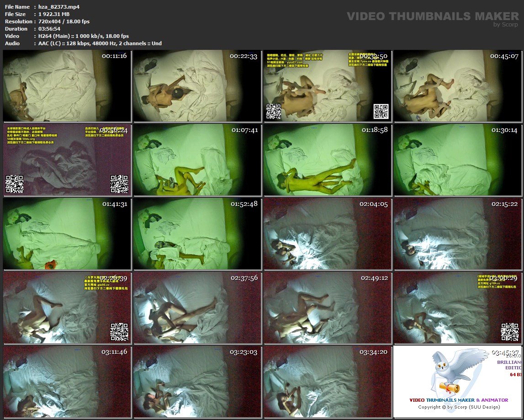Select the owl logo thumbnail stamped 03:45:37

point(458,382)
